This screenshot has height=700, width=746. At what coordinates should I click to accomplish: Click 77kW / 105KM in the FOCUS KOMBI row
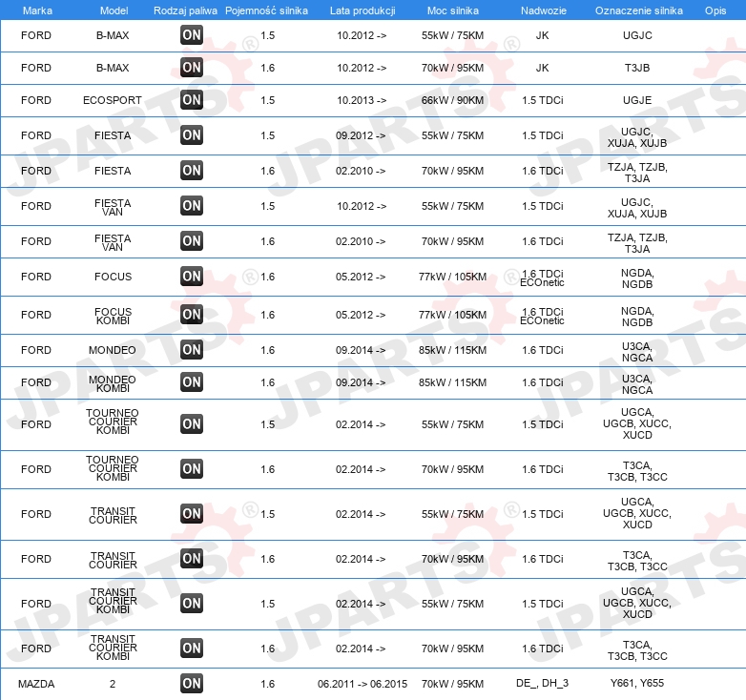[452, 315]
